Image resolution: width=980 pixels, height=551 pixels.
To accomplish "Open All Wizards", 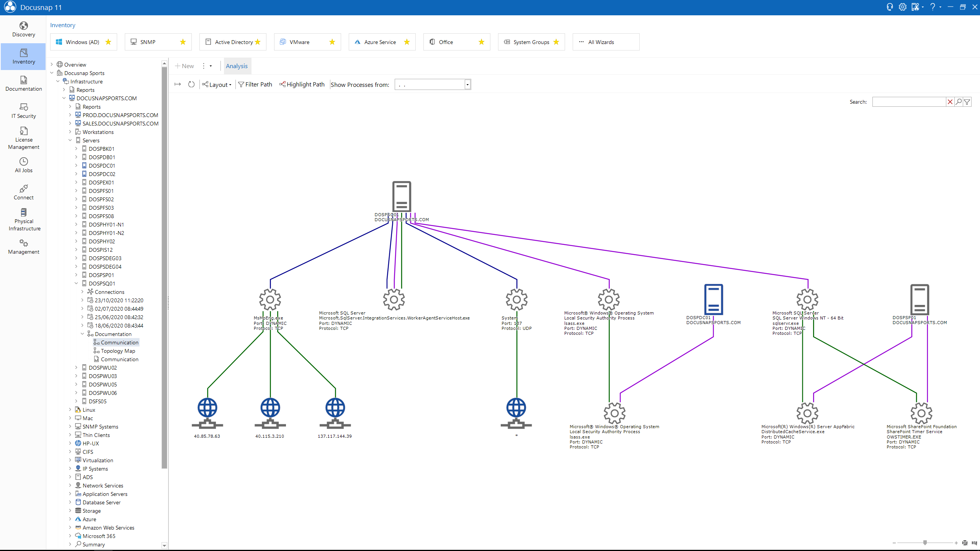I will click(x=606, y=42).
